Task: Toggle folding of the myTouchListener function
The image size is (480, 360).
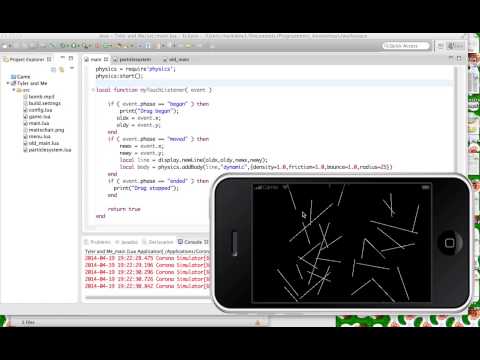Action: pyautogui.click(x=93, y=90)
